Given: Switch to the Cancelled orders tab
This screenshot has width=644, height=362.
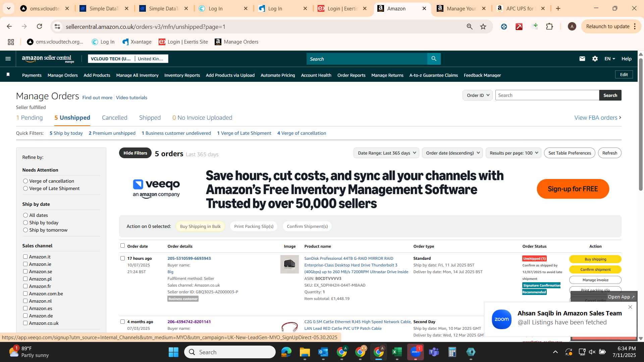Looking at the screenshot, I should (x=115, y=118).
